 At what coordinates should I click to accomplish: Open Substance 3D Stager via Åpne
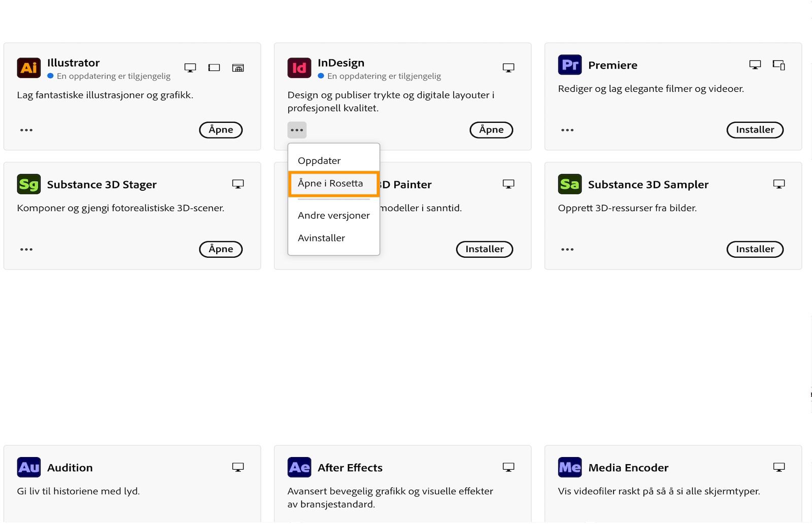[221, 249]
